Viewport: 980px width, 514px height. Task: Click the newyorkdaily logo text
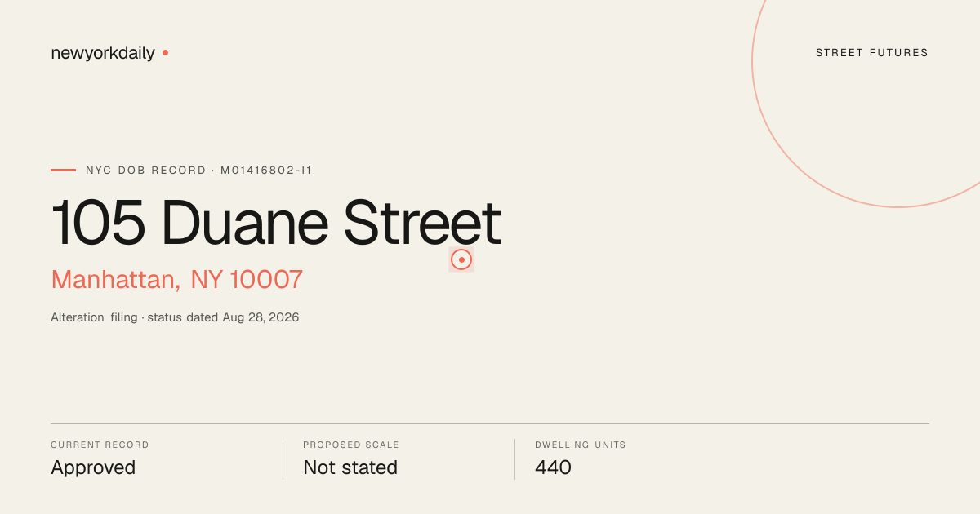point(103,53)
